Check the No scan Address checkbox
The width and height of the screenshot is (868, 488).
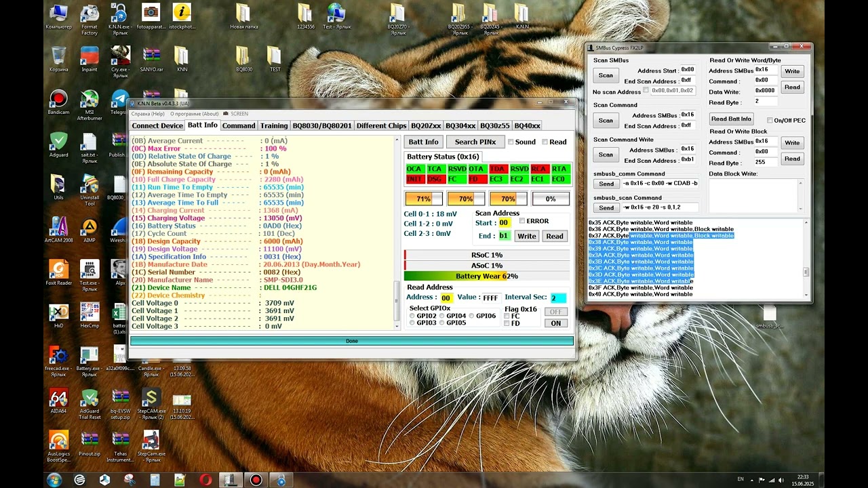[646, 90]
